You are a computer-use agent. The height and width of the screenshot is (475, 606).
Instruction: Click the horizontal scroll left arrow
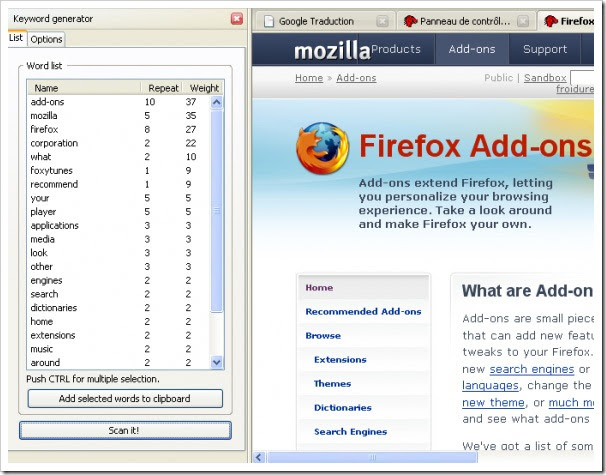(259, 457)
